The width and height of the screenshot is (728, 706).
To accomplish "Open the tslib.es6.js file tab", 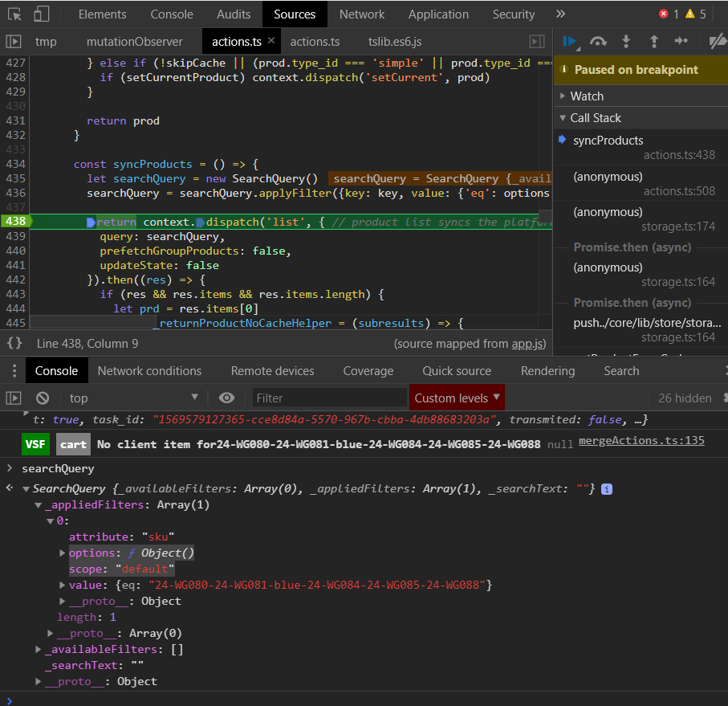I will (x=395, y=42).
